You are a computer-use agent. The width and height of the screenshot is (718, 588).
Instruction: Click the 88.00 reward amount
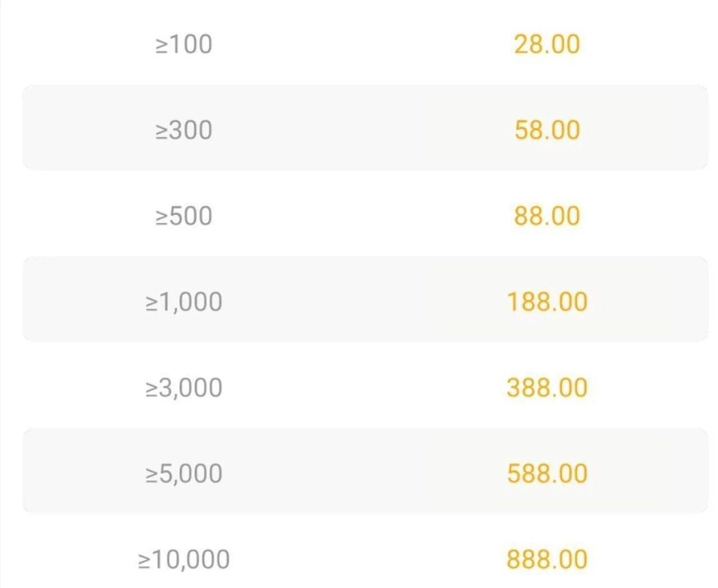click(x=547, y=216)
